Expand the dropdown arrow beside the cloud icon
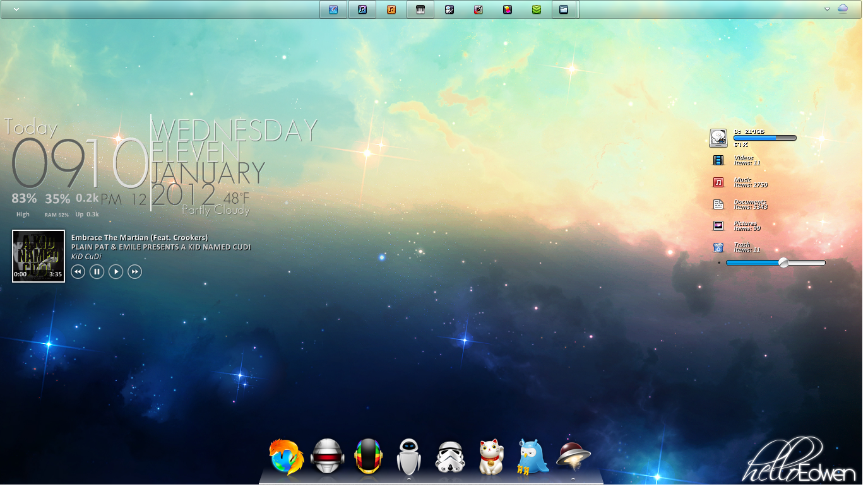868x494 pixels. [827, 9]
